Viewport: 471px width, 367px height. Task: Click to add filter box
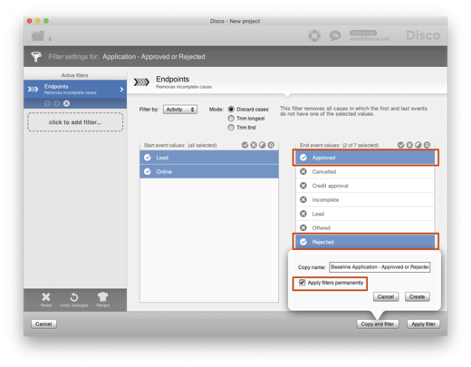pyautogui.click(x=75, y=122)
